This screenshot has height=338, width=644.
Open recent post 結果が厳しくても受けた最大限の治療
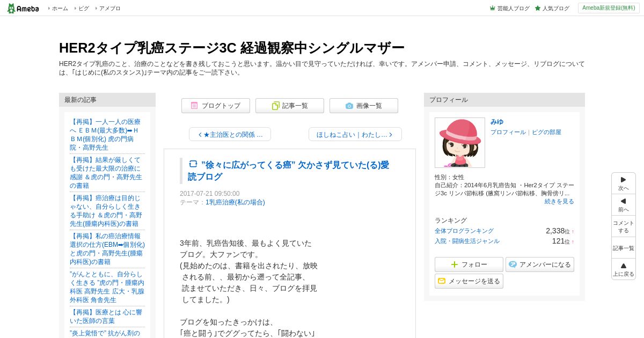pos(106,173)
